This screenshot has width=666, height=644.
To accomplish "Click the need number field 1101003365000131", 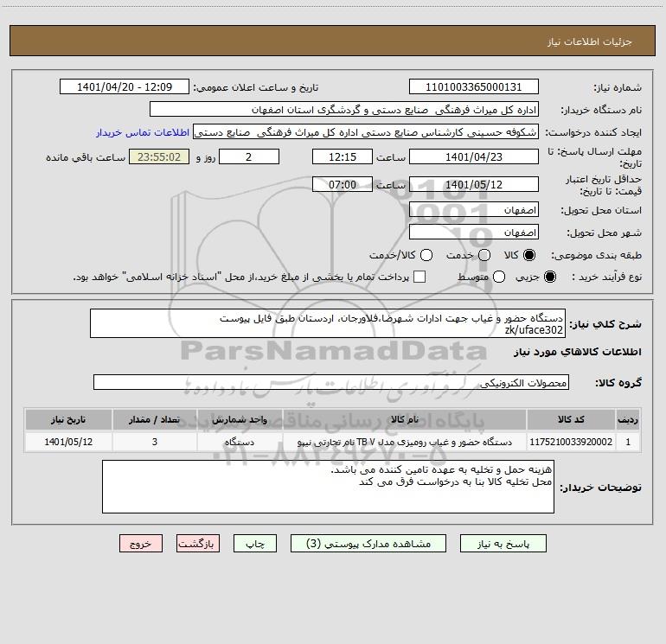I will [474, 87].
